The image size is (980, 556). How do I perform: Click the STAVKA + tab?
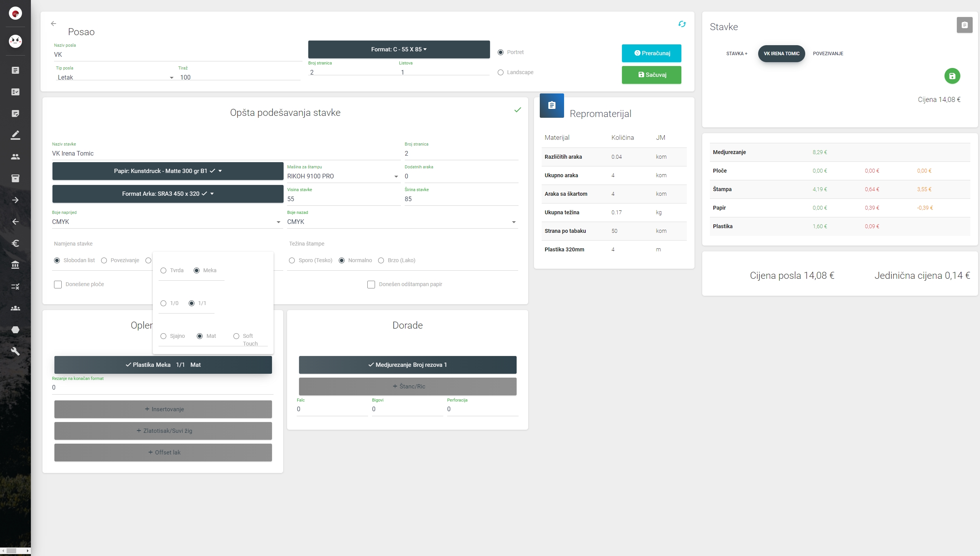(x=736, y=54)
